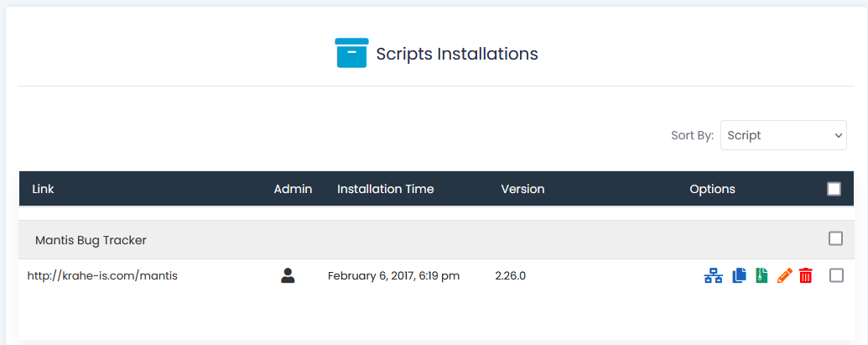Image resolution: width=868 pixels, height=345 pixels.
Task: Open the krahe-is.com/mantis link
Action: click(x=102, y=275)
